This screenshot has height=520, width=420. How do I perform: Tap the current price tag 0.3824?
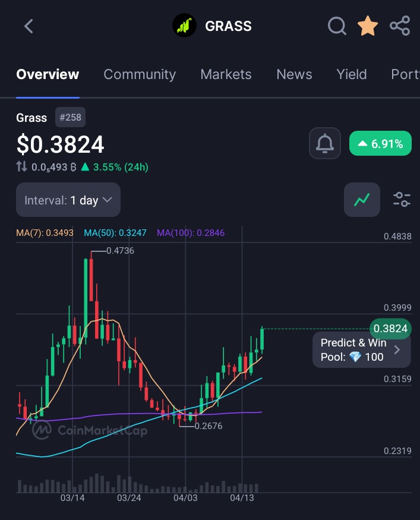tap(390, 329)
